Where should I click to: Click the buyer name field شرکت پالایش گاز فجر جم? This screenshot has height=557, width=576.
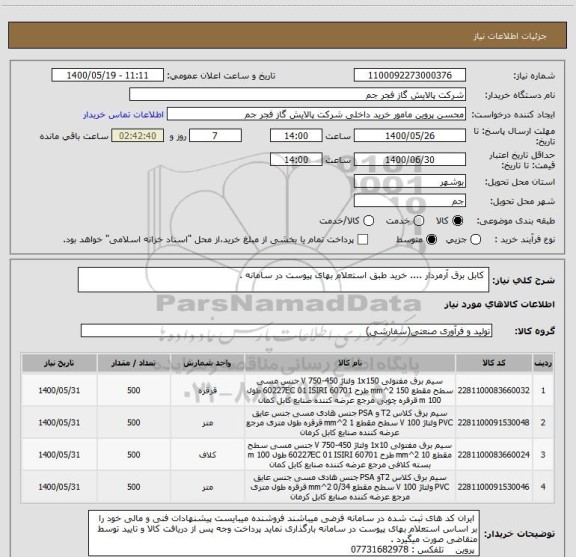[x=297, y=95]
